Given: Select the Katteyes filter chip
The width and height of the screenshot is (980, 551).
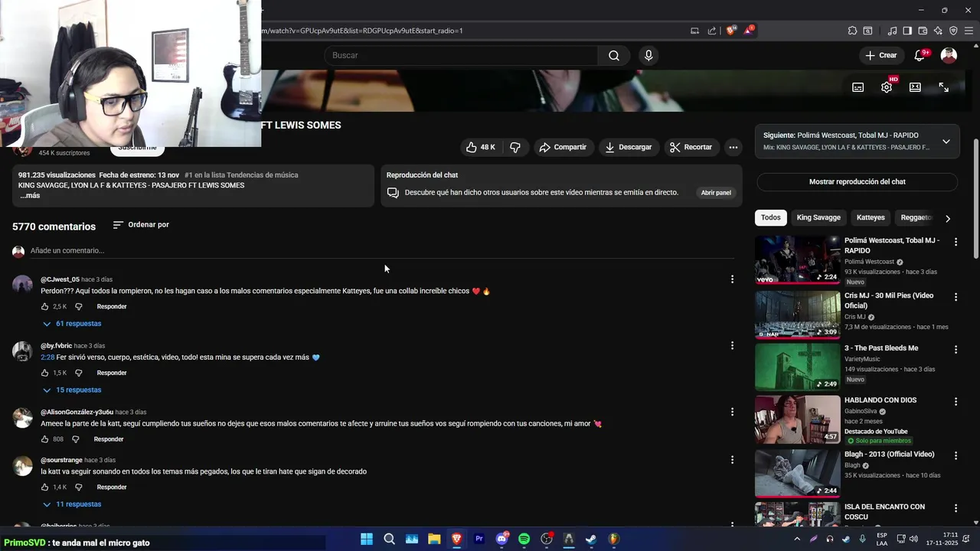Looking at the screenshot, I should point(871,217).
